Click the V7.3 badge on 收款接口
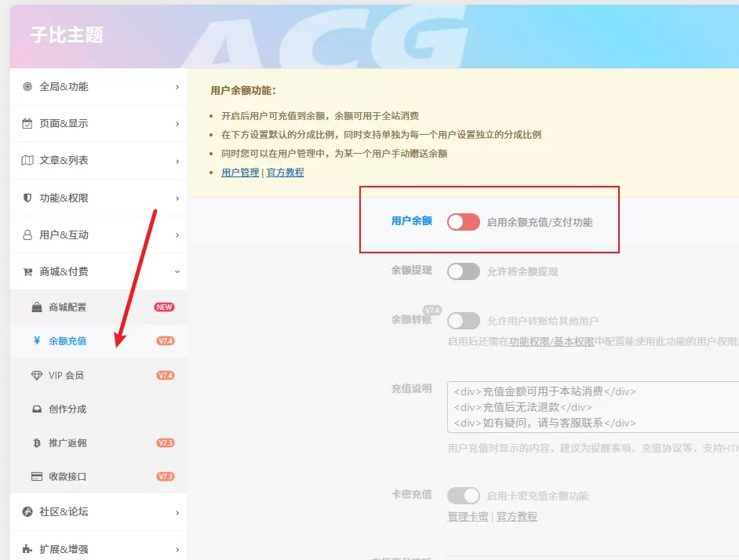The image size is (739, 560). tap(166, 477)
